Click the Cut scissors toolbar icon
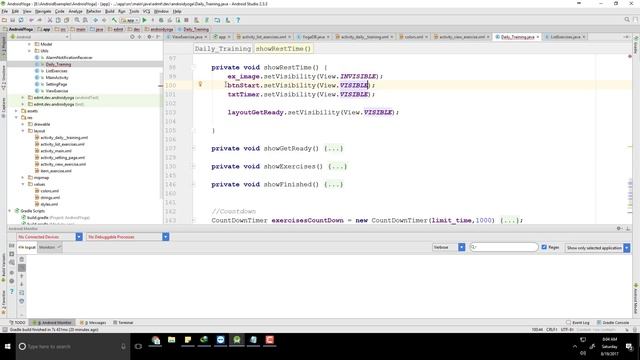The image size is (640, 360). pos(50,20)
